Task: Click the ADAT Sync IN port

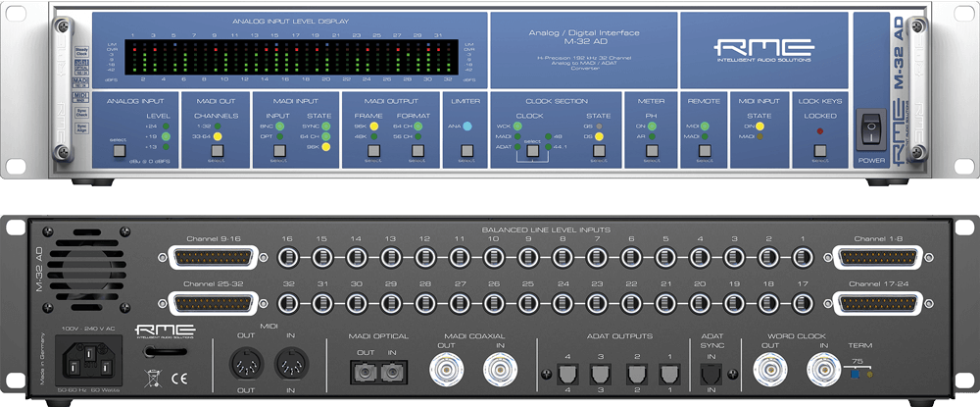Action: click(712, 373)
